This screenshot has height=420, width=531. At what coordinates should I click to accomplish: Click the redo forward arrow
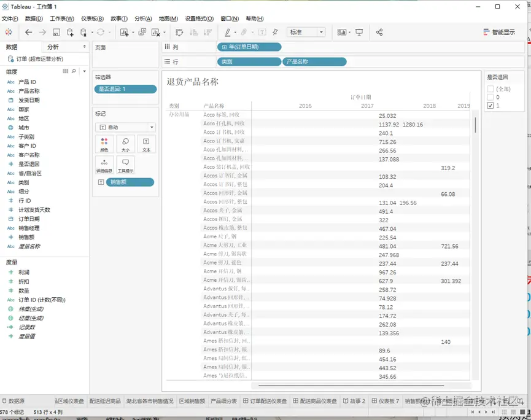(42, 32)
